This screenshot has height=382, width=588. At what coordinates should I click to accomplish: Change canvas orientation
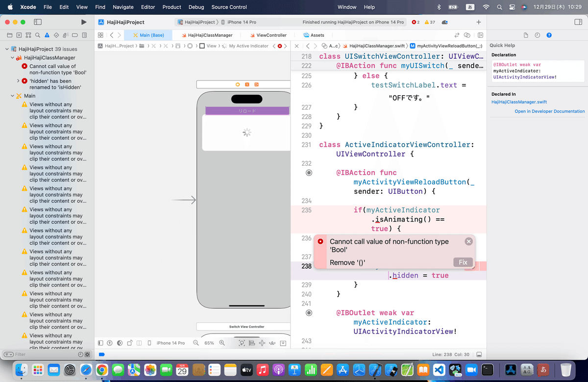click(x=130, y=343)
